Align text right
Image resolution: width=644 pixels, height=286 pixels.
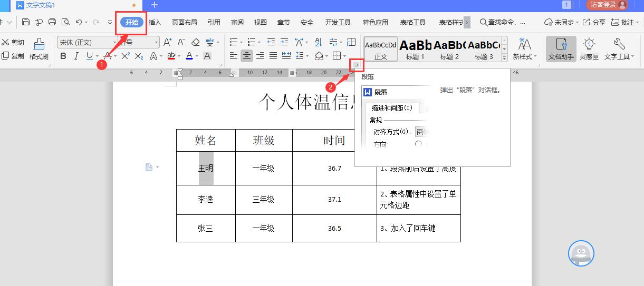pyautogui.click(x=260, y=56)
